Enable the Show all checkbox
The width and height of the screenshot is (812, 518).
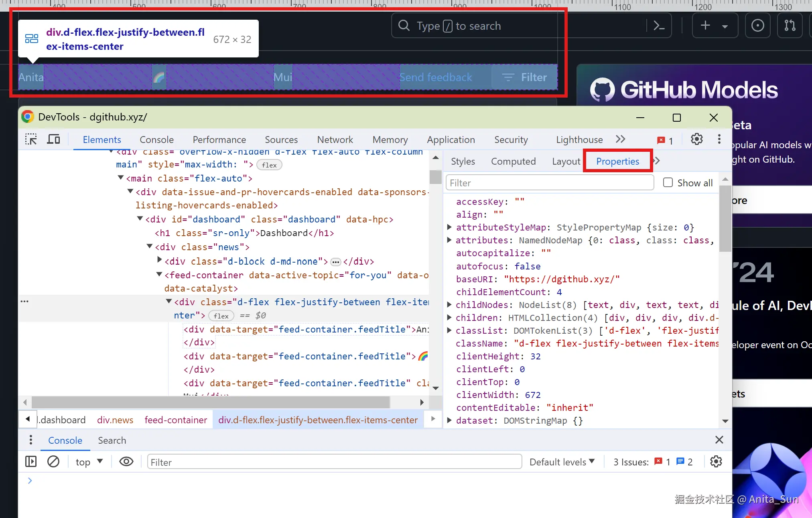(668, 183)
